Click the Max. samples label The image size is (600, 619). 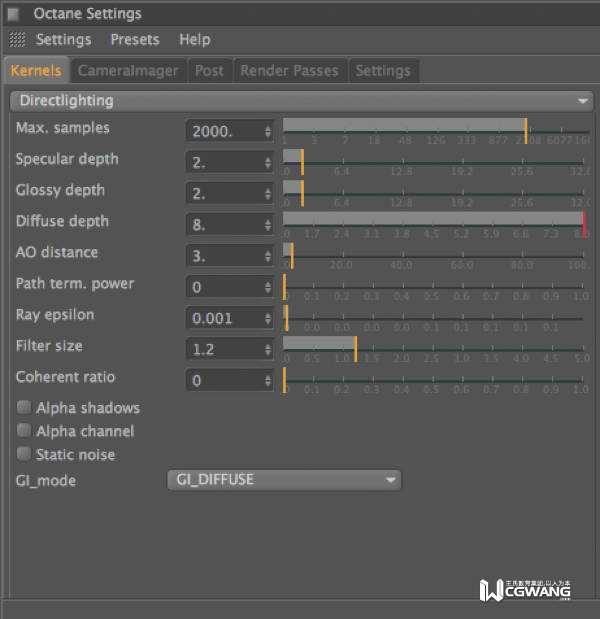[x=62, y=128]
